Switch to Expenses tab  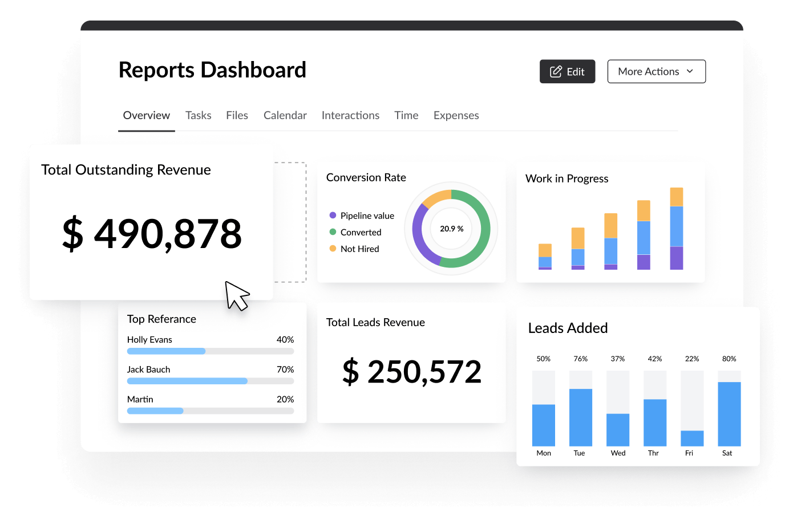(456, 115)
